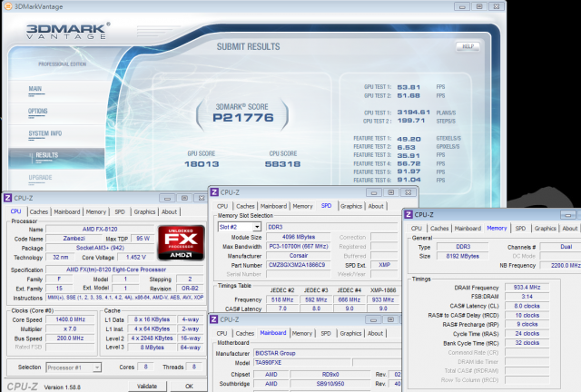581x392 pixels.
Task: Switch to Graphics tab in CPU-Z Memory window
Action: [x=545, y=229]
